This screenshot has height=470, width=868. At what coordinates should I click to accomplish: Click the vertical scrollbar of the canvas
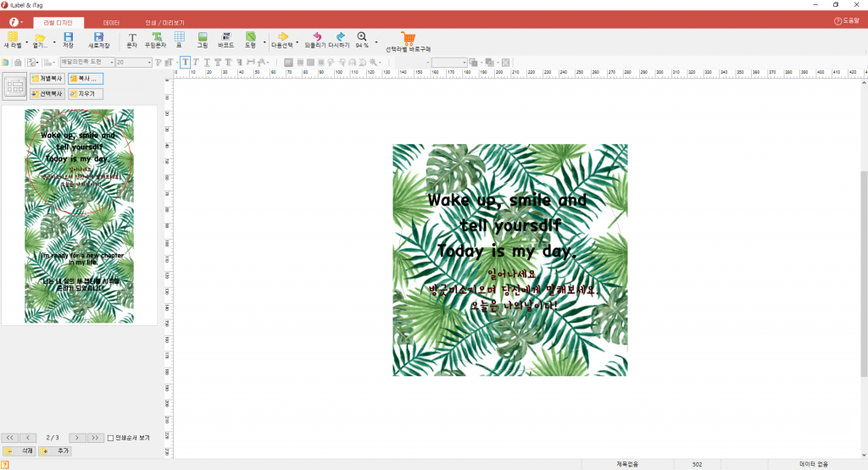[864, 274]
